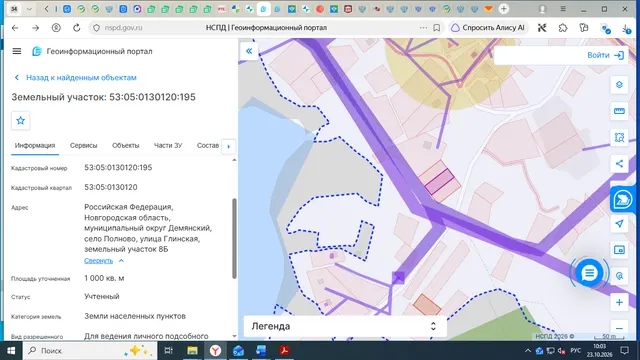Open Windows Start menu
This screenshot has width=640, height=360.
point(11,351)
